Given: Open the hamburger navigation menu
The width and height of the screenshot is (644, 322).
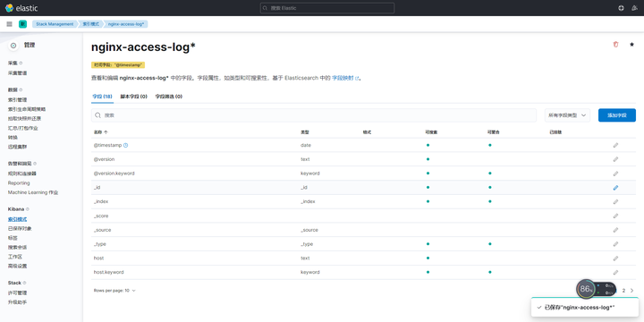Looking at the screenshot, I should (10, 24).
